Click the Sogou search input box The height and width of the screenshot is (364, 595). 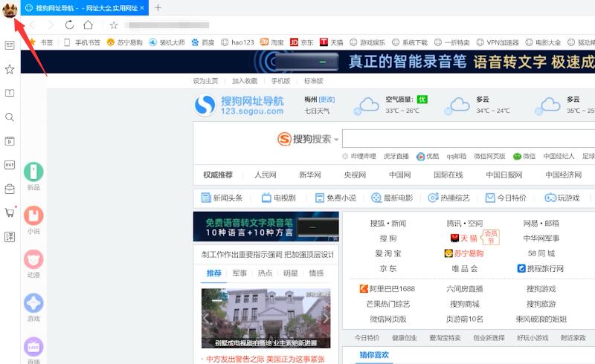click(x=469, y=138)
